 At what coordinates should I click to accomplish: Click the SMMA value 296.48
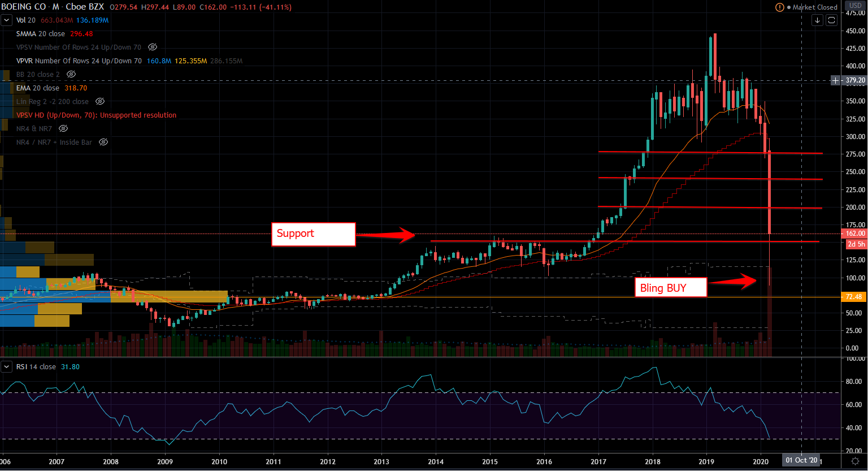pos(81,34)
